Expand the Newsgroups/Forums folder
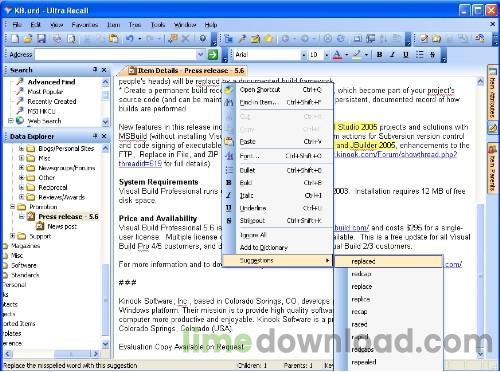The width and height of the screenshot is (500, 372). click(21, 168)
